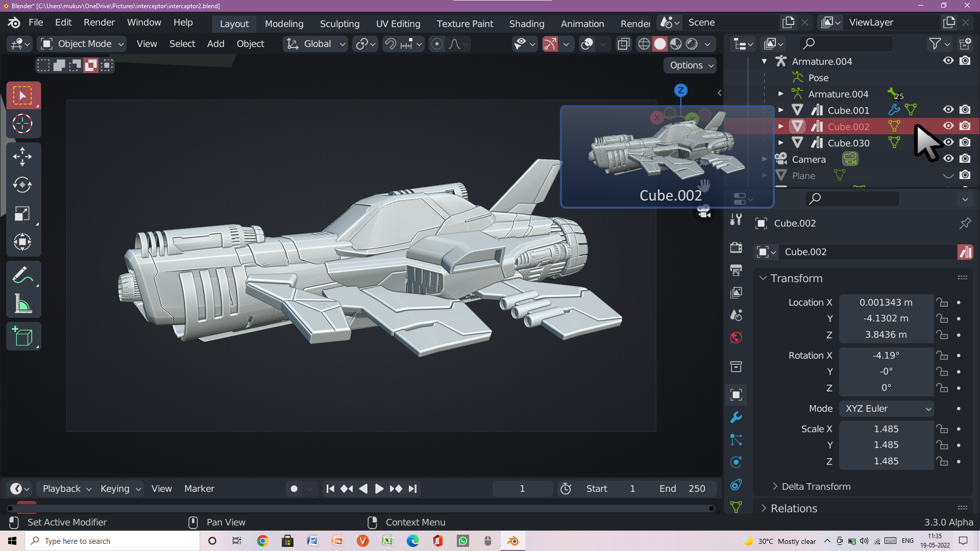Open Global transform orientation dropdown
The image size is (980, 551).
pos(315,44)
